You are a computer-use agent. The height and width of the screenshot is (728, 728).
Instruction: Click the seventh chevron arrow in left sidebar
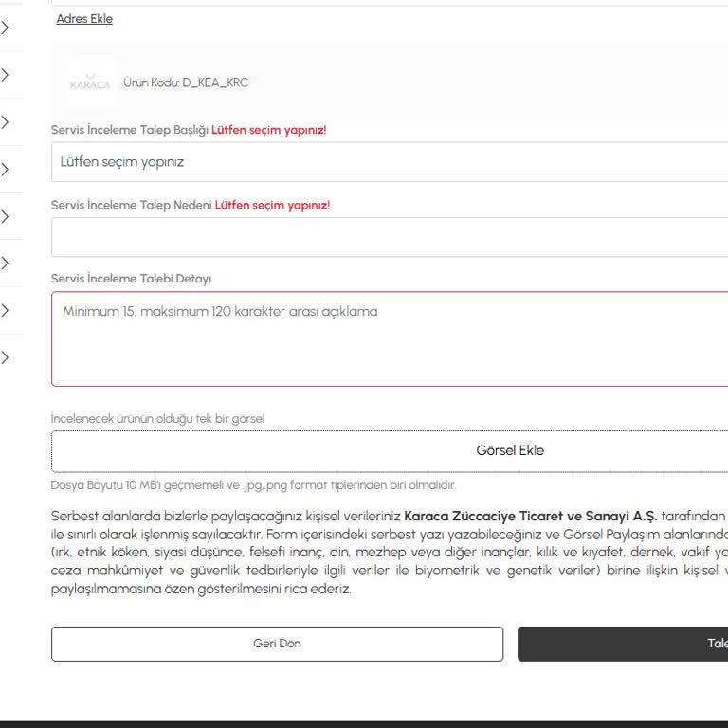pos(5,310)
